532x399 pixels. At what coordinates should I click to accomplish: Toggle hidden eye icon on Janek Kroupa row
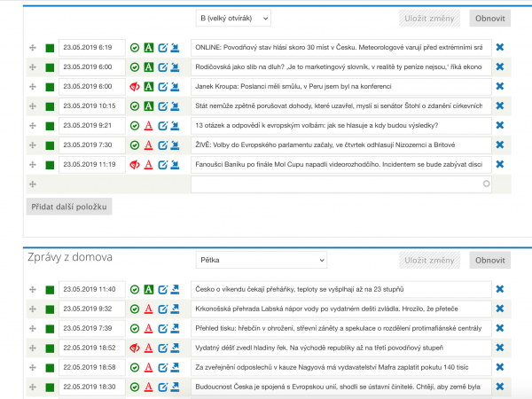135,87
